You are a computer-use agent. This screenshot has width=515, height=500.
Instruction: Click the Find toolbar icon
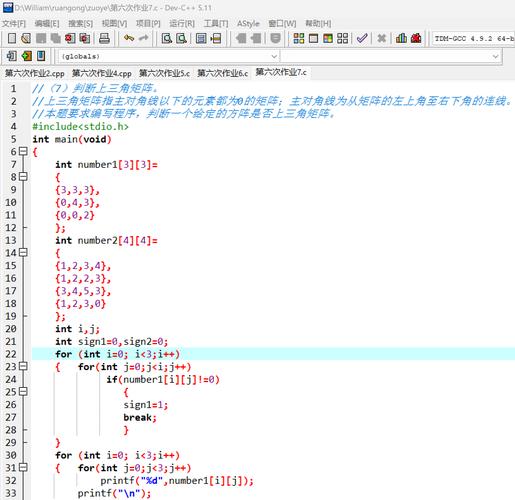point(166,38)
